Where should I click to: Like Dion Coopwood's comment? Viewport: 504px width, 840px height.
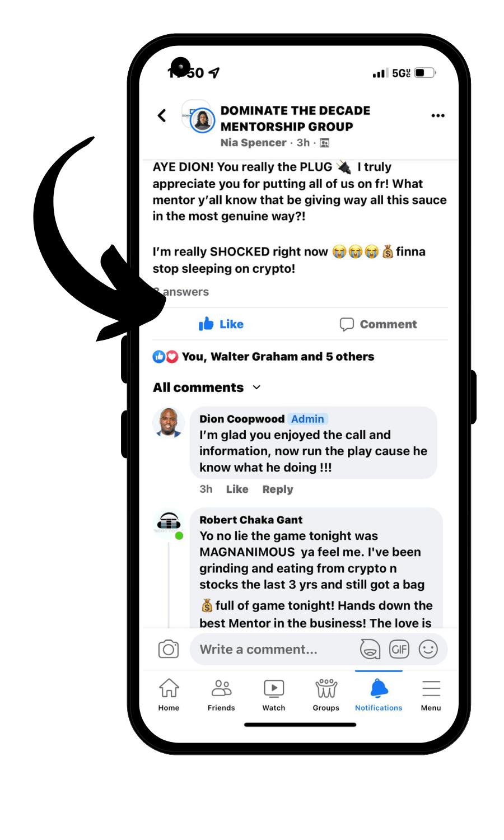tap(237, 489)
